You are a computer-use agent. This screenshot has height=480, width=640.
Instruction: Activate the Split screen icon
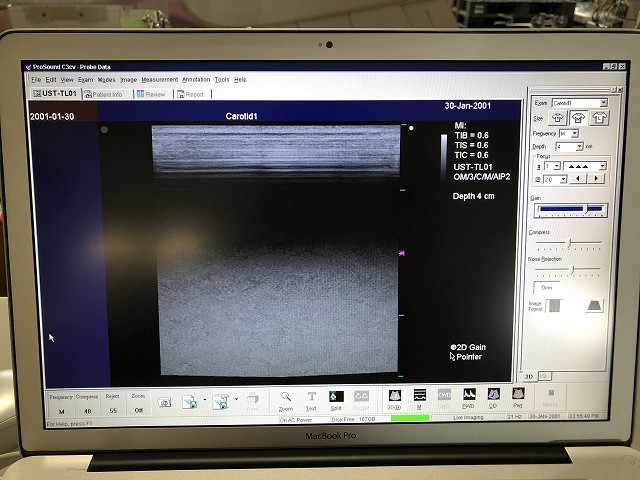(x=336, y=401)
